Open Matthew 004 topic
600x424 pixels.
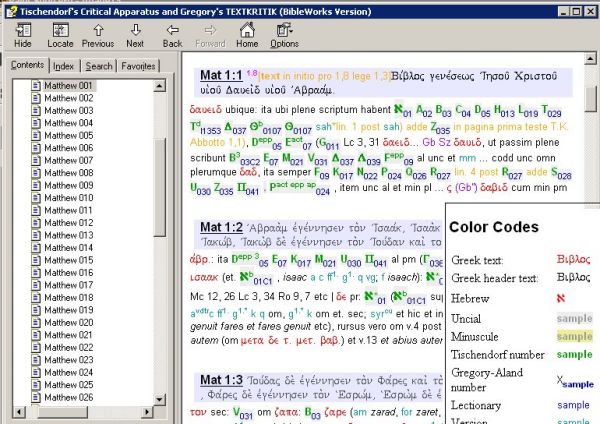(x=68, y=123)
